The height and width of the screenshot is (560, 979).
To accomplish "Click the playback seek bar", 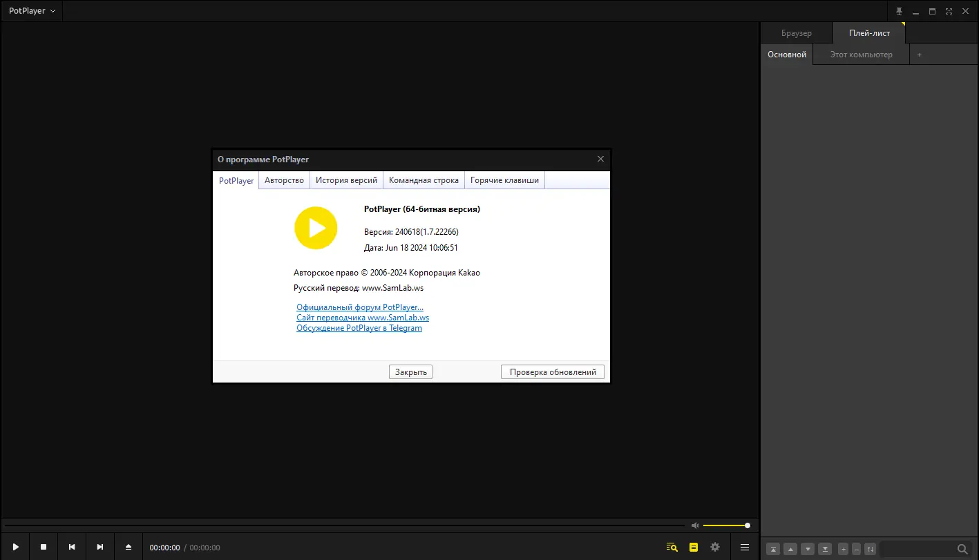I will click(x=343, y=525).
